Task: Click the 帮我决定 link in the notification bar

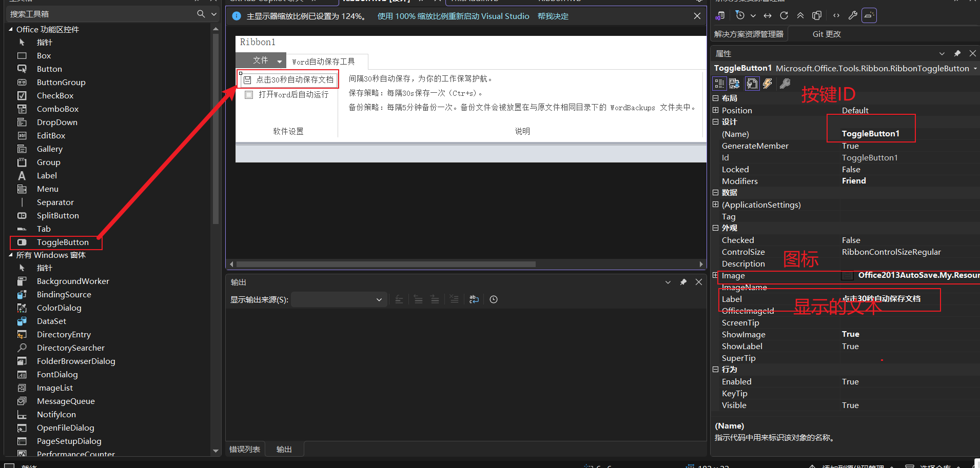Action: [553, 16]
